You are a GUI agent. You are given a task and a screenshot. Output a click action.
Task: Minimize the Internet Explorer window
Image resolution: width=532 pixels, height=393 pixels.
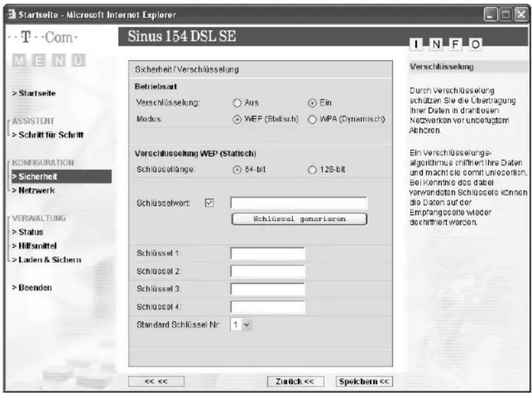[x=490, y=15]
